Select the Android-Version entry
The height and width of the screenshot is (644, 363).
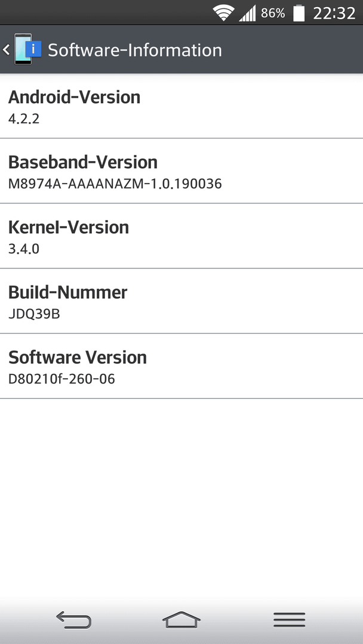point(181,106)
